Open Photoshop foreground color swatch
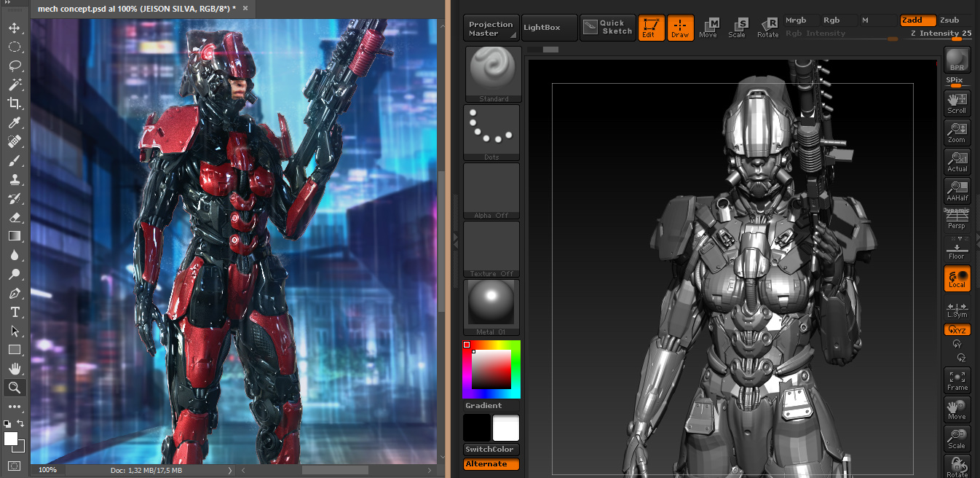980x478 pixels. 11,438
